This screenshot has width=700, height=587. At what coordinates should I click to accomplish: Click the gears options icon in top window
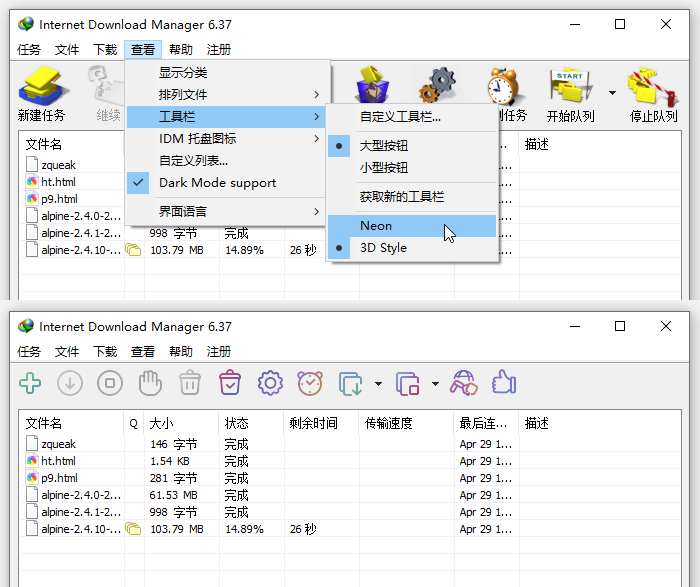coord(438,84)
